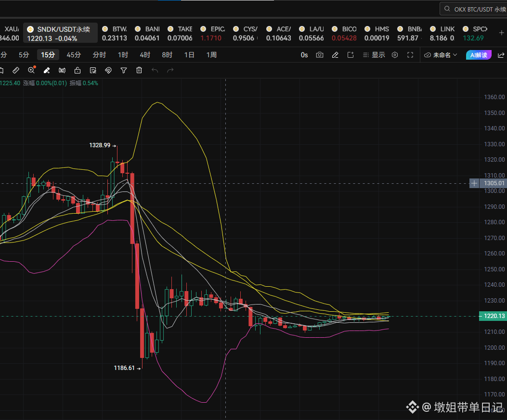The width and height of the screenshot is (507, 420).
Task: Open the LINK symbol tab
Action: [442, 33]
